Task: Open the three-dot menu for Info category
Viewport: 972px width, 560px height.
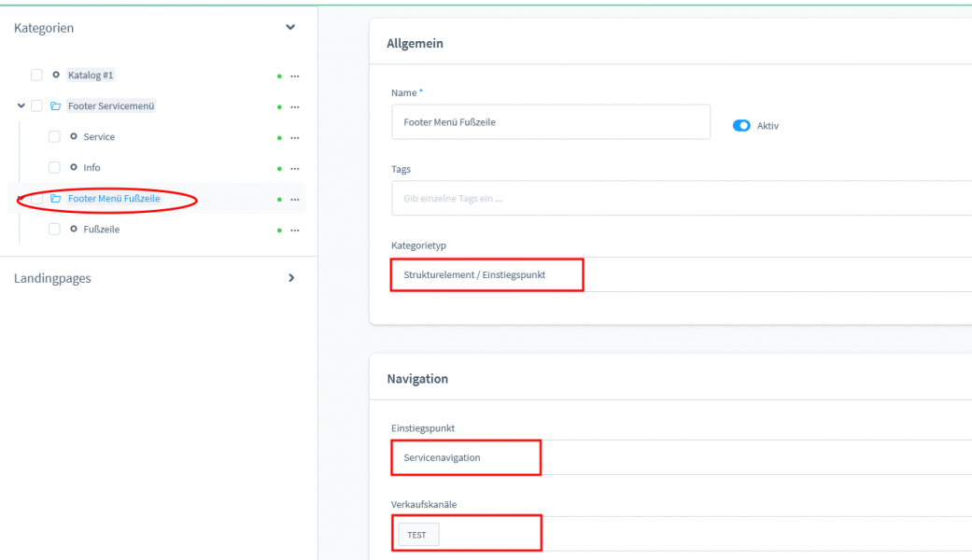Action: click(294, 168)
